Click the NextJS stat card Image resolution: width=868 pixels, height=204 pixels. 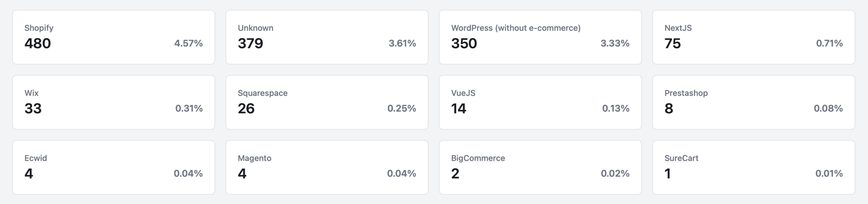753,37
